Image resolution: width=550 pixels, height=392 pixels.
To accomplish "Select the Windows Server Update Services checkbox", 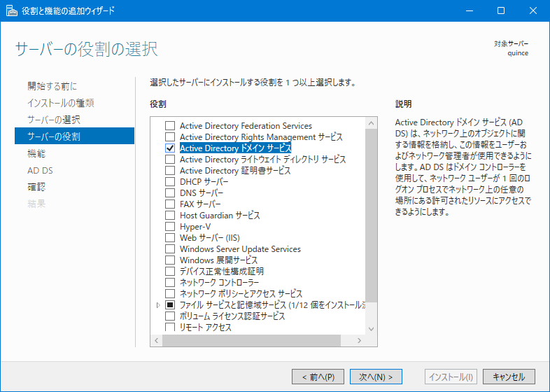I will [170, 249].
